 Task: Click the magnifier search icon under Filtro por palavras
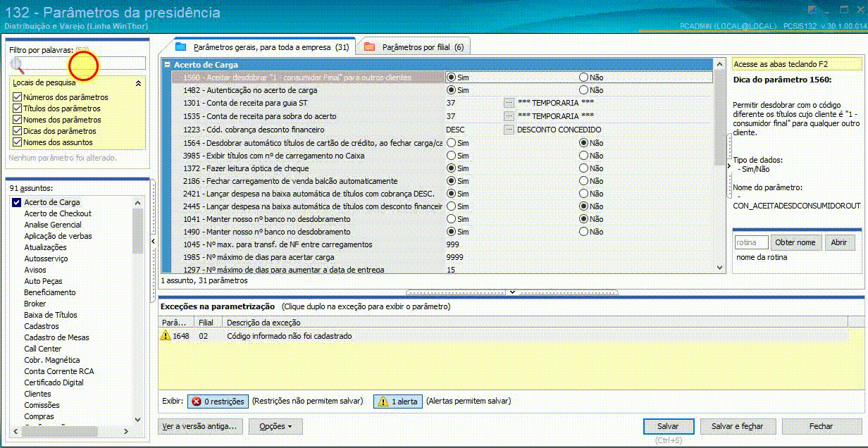tap(17, 66)
